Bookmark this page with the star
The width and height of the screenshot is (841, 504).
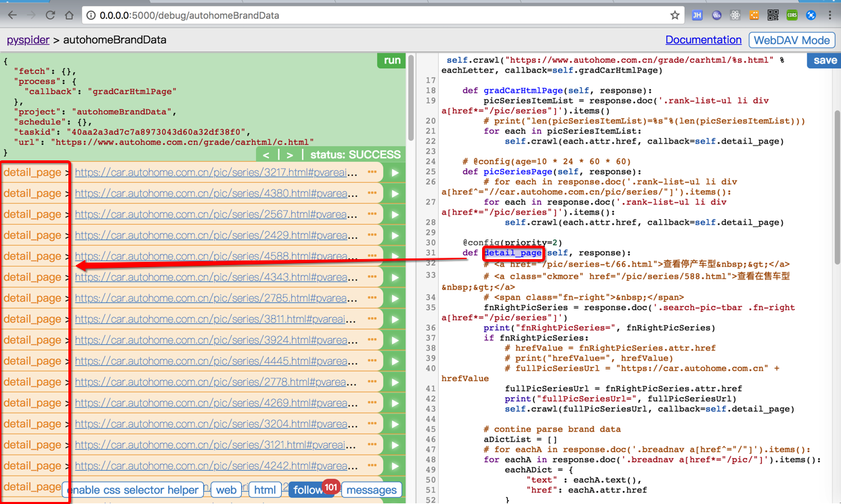pyautogui.click(x=674, y=15)
